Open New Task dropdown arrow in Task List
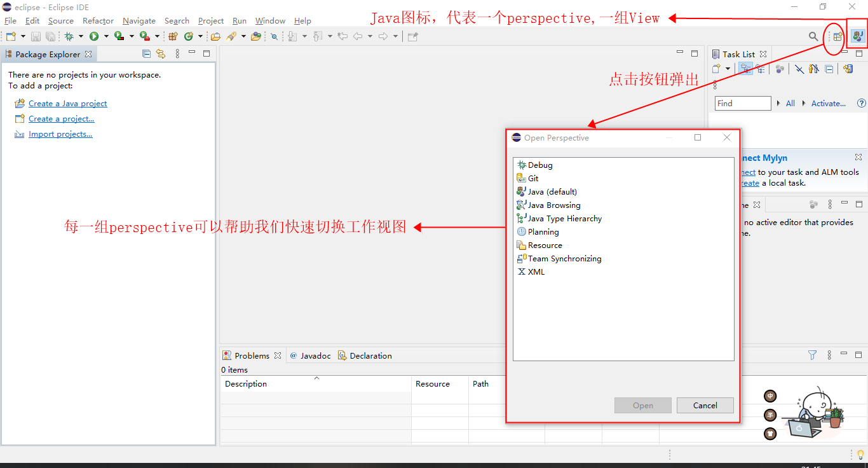 pyautogui.click(x=728, y=69)
